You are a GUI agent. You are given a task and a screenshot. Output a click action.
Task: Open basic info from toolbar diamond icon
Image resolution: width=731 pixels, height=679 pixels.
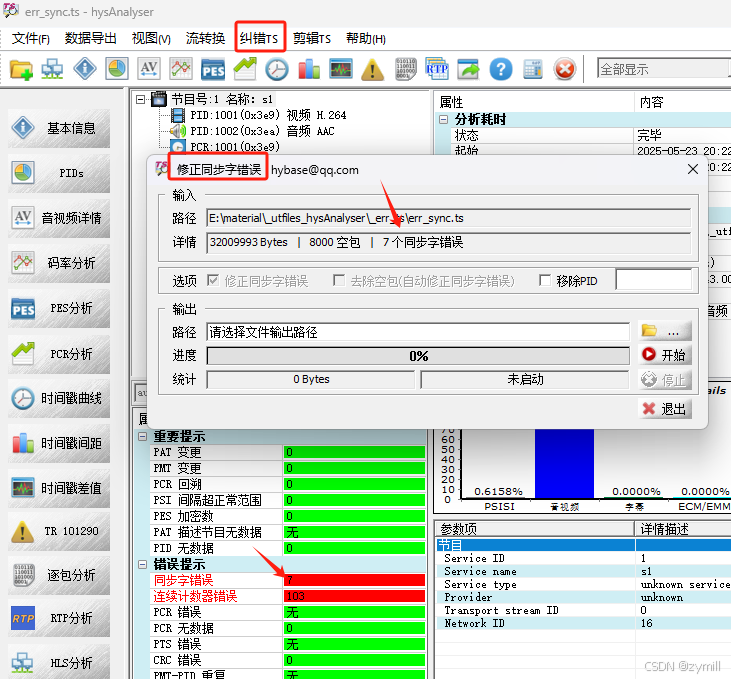coord(85,69)
